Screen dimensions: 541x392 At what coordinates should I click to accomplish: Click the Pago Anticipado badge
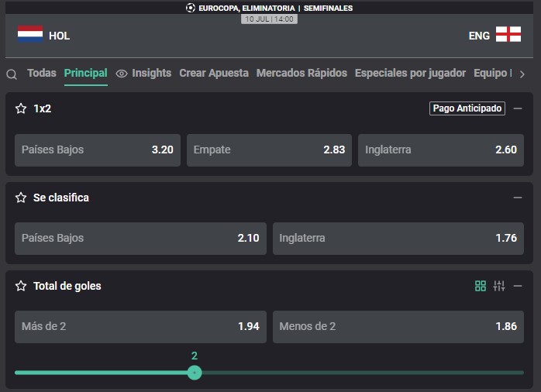click(x=467, y=108)
